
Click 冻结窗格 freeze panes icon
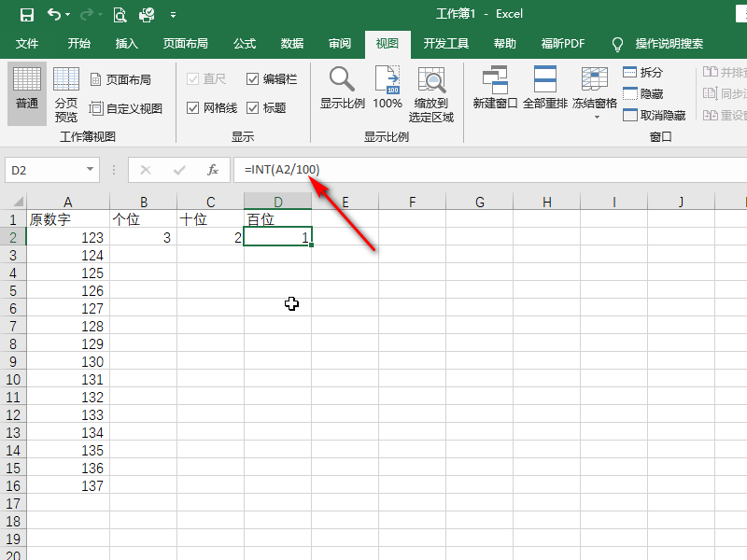click(x=595, y=88)
